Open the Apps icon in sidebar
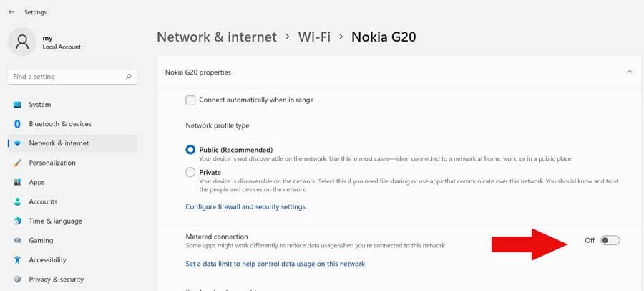Viewport: 644px width, 291px height. (x=17, y=182)
